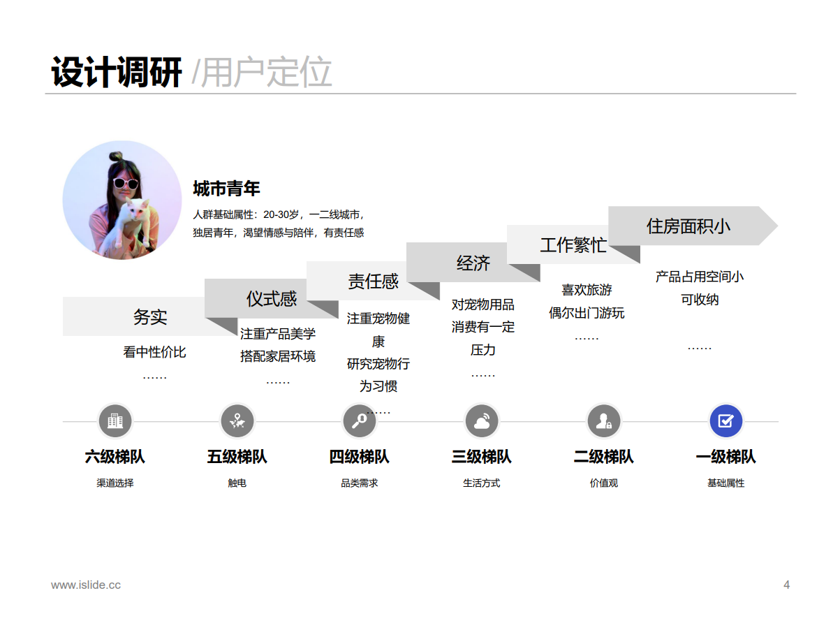The width and height of the screenshot is (840, 630).
Task: Select the 务实 step banner
Action: click(150, 316)
